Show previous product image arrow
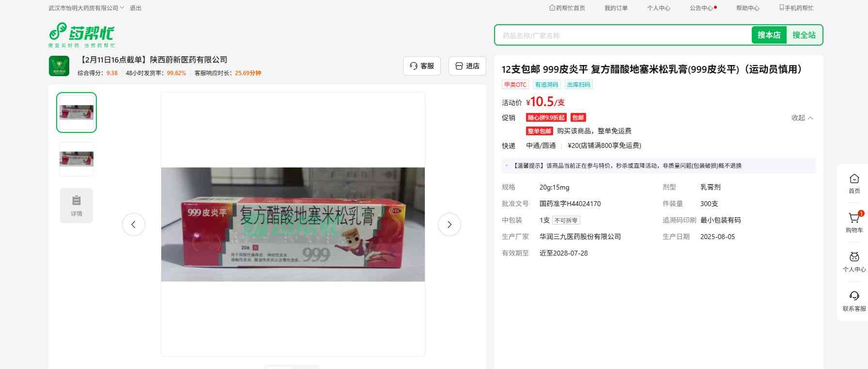This screenshot has height=369, width=868. coord(134,225)
